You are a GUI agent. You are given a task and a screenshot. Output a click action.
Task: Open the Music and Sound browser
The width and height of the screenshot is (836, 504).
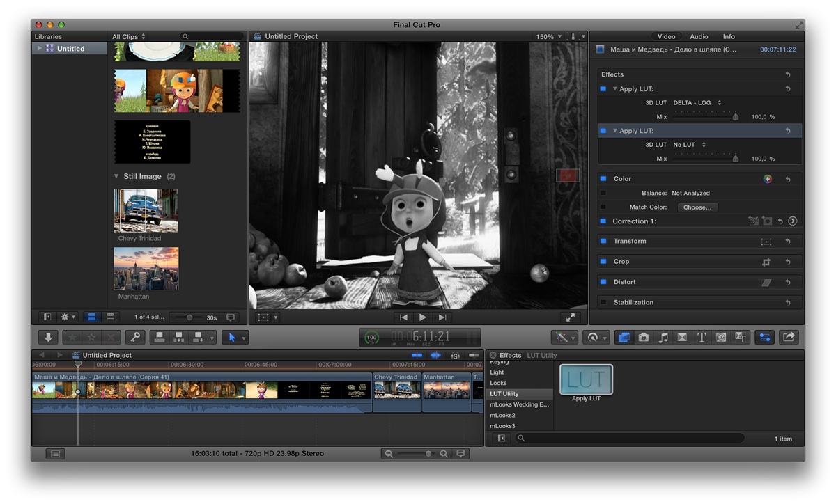point(663,337)
